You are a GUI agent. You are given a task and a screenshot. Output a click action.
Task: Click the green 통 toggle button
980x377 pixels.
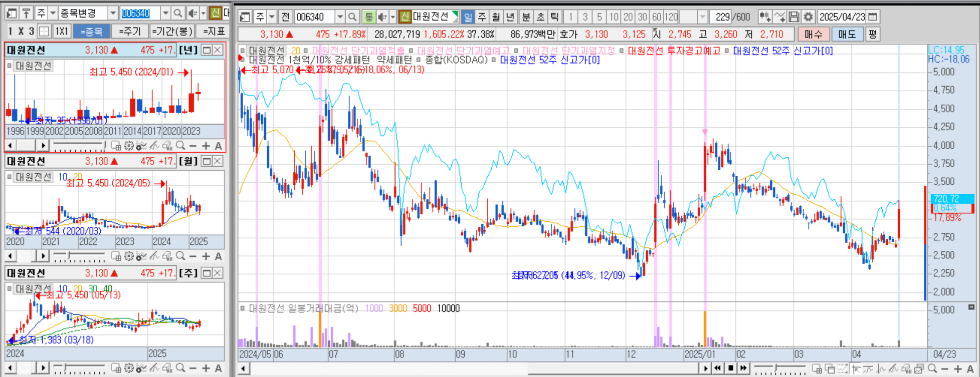click(x=369, y=17)
